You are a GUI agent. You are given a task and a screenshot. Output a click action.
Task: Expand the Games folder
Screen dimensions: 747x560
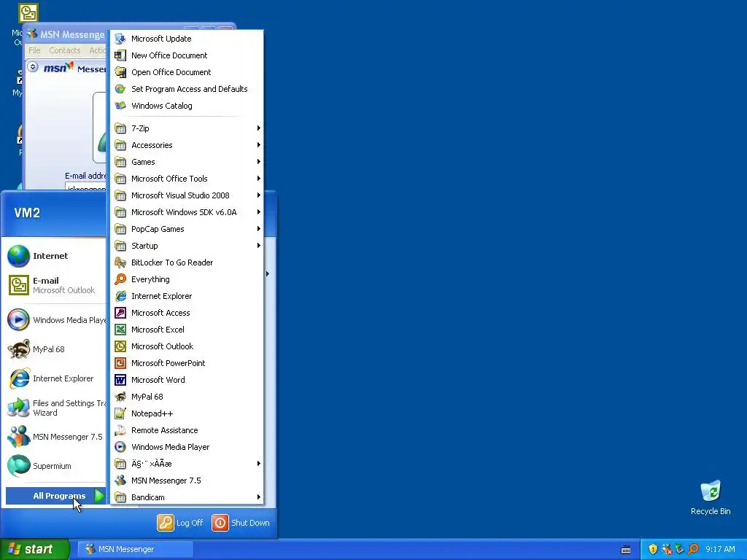[x=187, y=162]
